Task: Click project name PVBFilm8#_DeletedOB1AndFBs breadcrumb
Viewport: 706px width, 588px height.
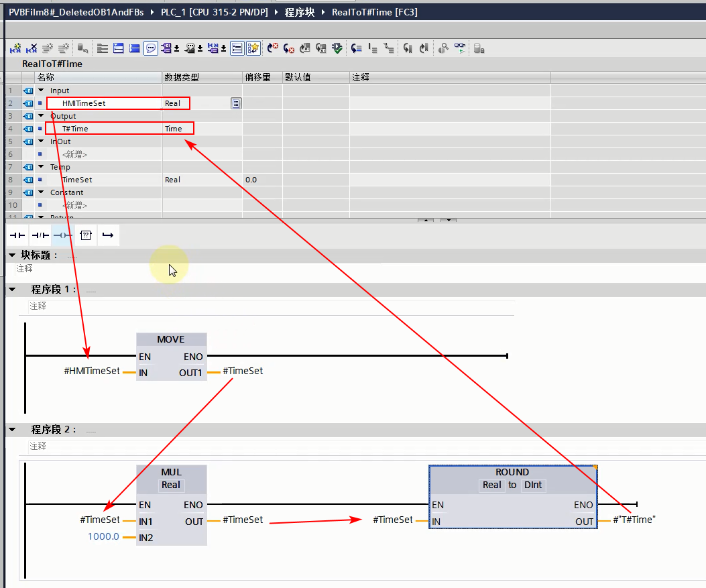Action: (76, 12)
